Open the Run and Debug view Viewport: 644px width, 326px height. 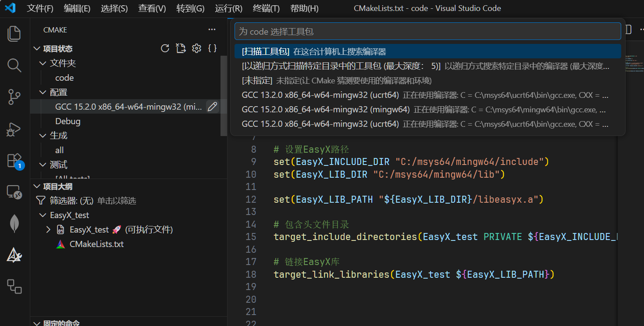(14, 129)
